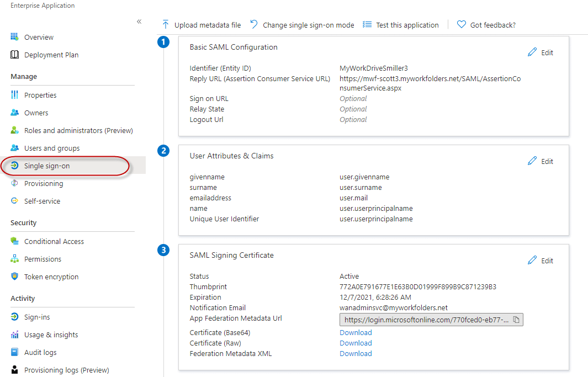The height and width of the screenshot is (377, 588).
Task: Download the Federation Metadata XML
Action: (x=356, y=353)
